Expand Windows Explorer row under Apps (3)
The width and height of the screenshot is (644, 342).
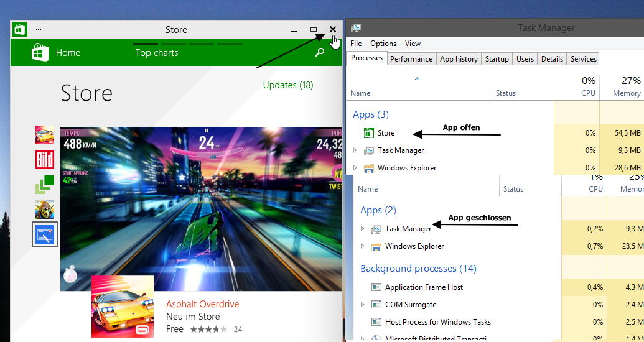tap(355, 167)
